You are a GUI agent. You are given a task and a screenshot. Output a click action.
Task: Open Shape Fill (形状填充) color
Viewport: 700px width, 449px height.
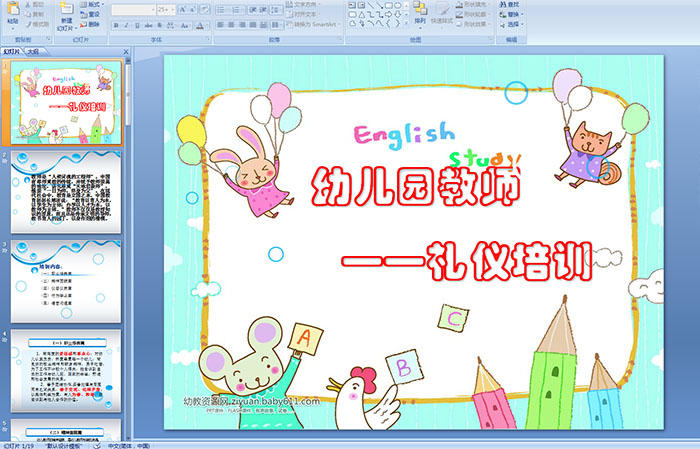pyautogui.click(x=474, y=4)
